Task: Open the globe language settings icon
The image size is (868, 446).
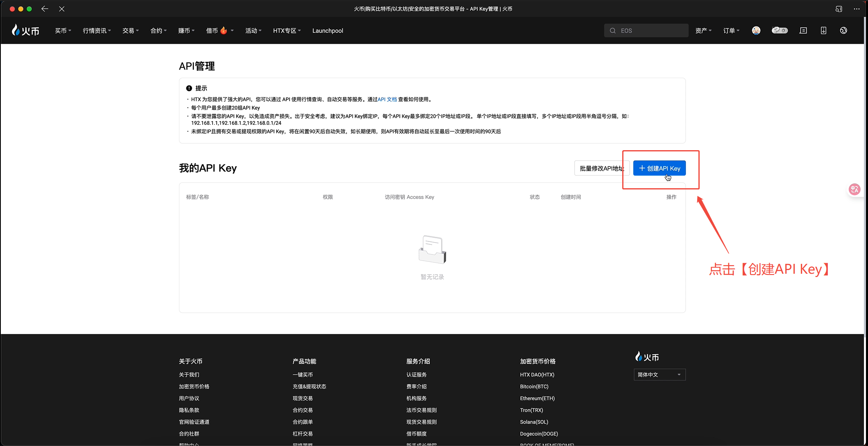Action: pyautogui.click(x=843, y=30)
